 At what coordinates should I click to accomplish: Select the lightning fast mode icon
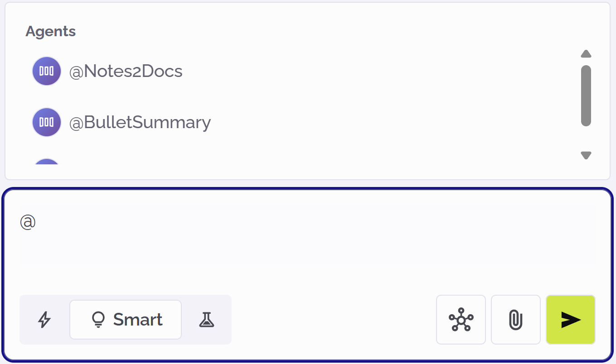pyautogui.click(x=44, y=320)
